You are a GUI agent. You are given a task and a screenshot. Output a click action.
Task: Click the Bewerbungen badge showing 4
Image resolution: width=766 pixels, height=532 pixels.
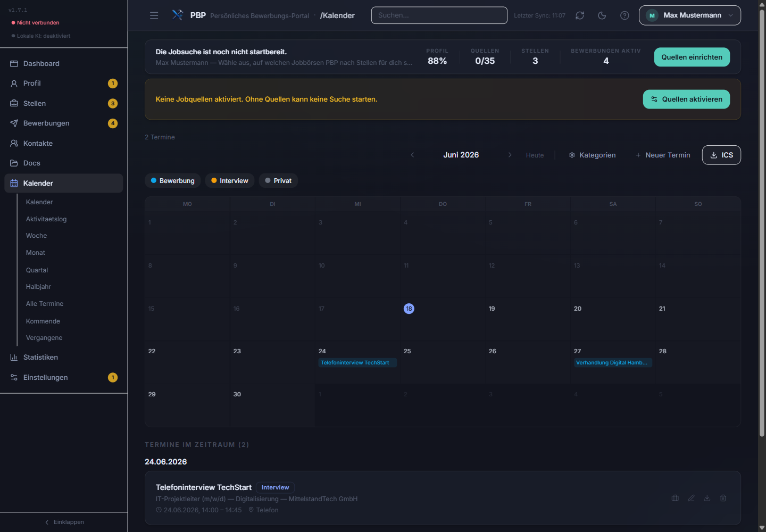pyautogui.click(x=113, y=123)
